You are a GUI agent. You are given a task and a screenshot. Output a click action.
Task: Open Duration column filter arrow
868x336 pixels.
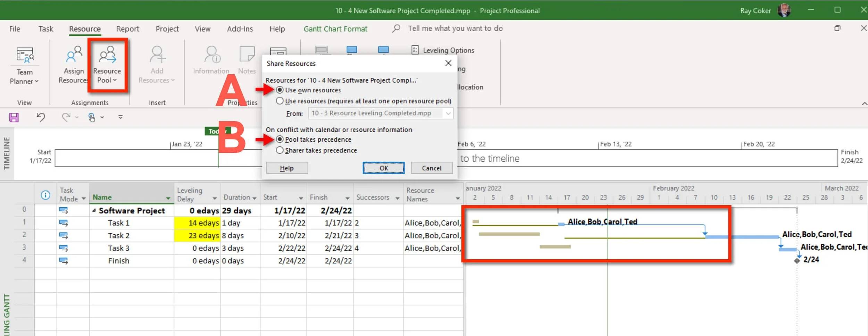point(254,198)
